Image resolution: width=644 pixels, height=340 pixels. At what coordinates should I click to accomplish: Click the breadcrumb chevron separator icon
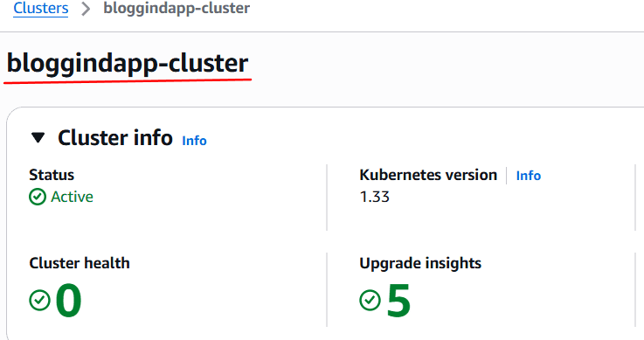coord(86,9)
